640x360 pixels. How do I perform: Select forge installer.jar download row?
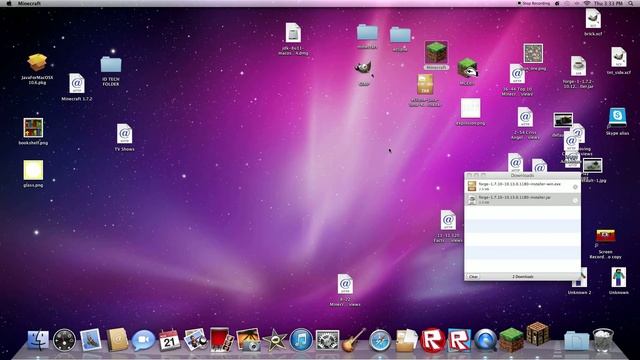pyautogui.click(x=522, y=200)
